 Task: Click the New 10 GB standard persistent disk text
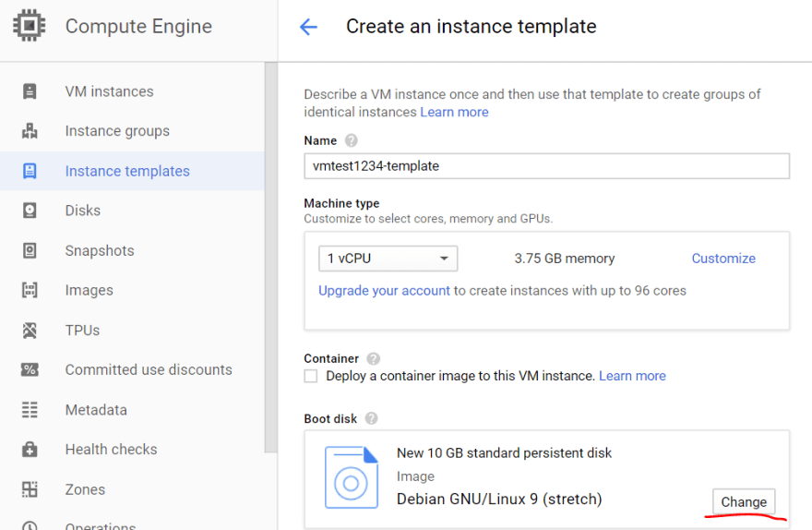click(504, 452)
